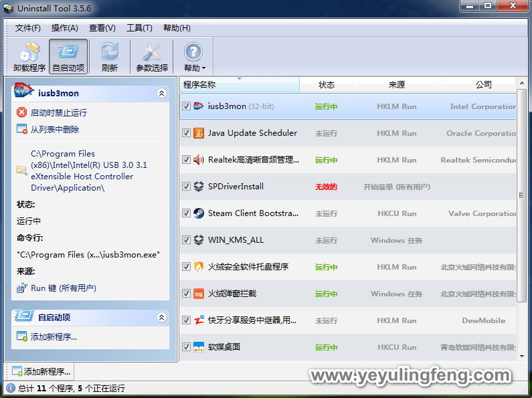532x398 pixels.
Task: Collapse the 自启动项 sidebar panel
Action: click(x=161, y=317)
